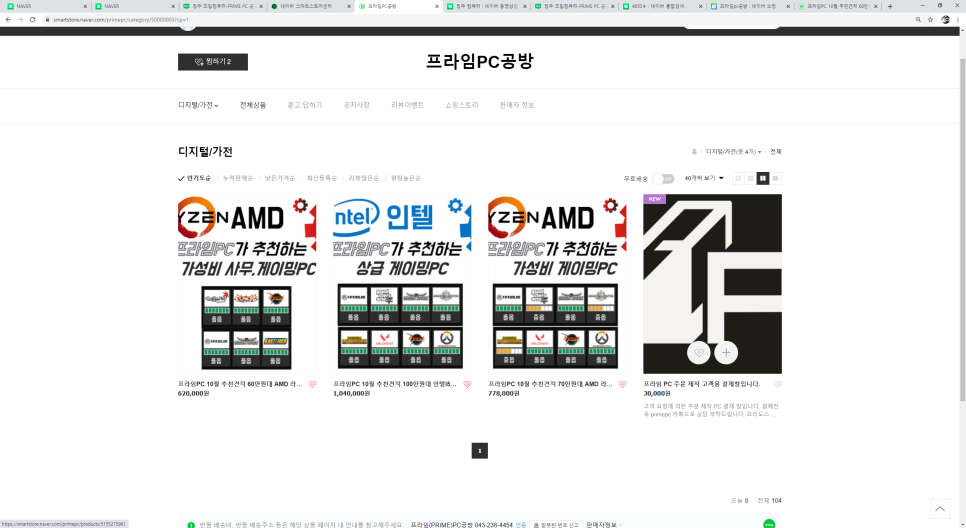Open the AMD 가성비 사무,게이밍PC thumbnail
The height and width of the screenshot is (528, 966).
point(247,284)
